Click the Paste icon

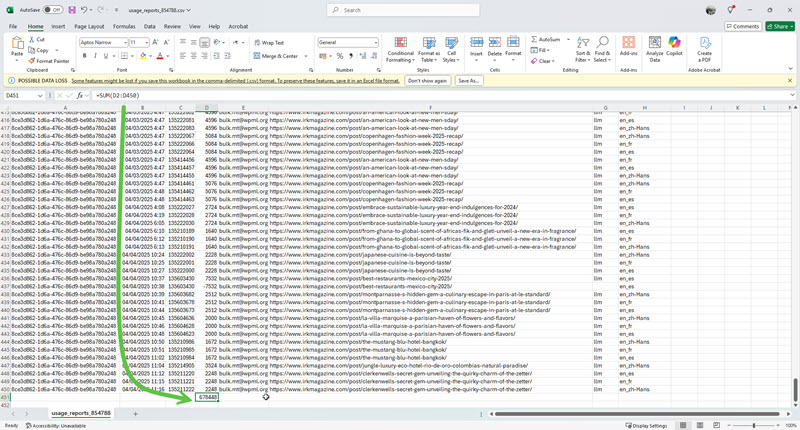(x=17, y=43)
